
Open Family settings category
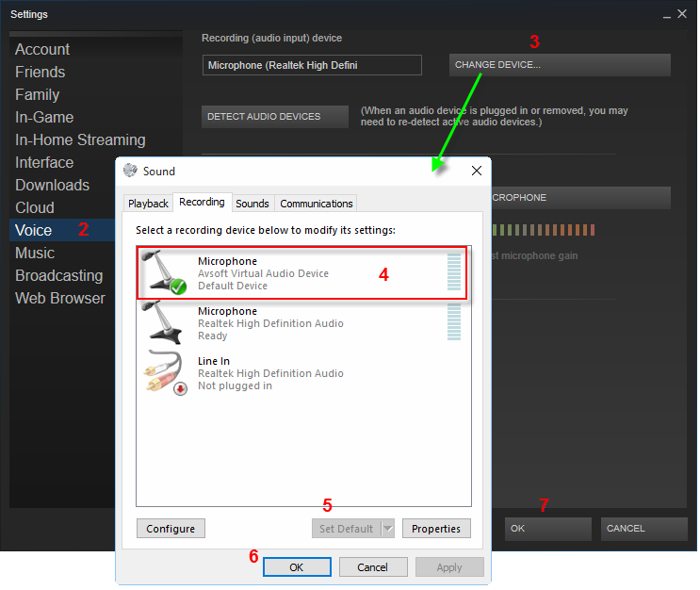38,94
